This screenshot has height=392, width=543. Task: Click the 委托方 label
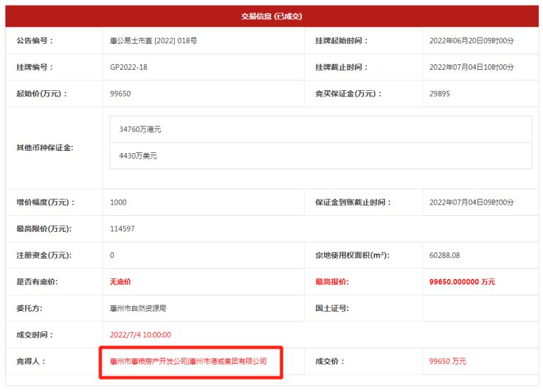click(30, 308)
